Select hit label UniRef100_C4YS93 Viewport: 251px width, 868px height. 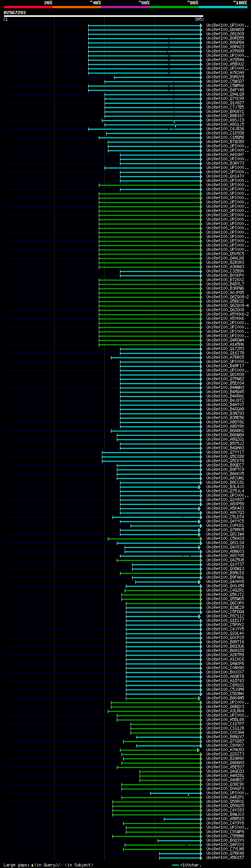click(x=225, y=810)
